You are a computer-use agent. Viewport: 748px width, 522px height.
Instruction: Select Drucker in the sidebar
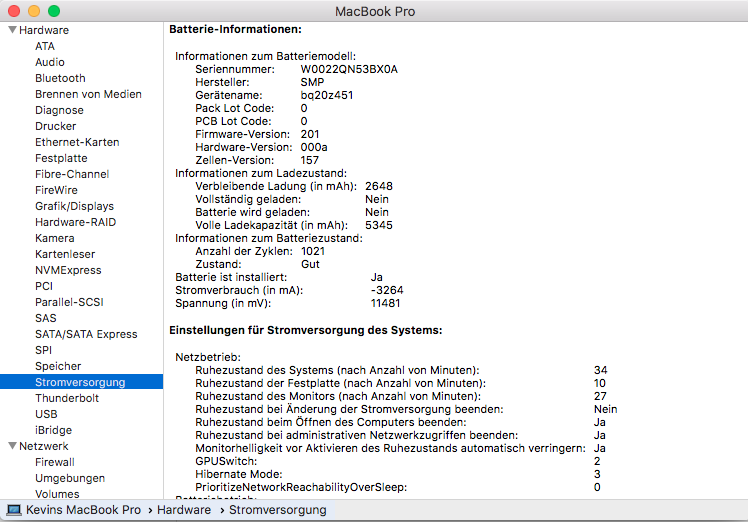pos(55,126)
